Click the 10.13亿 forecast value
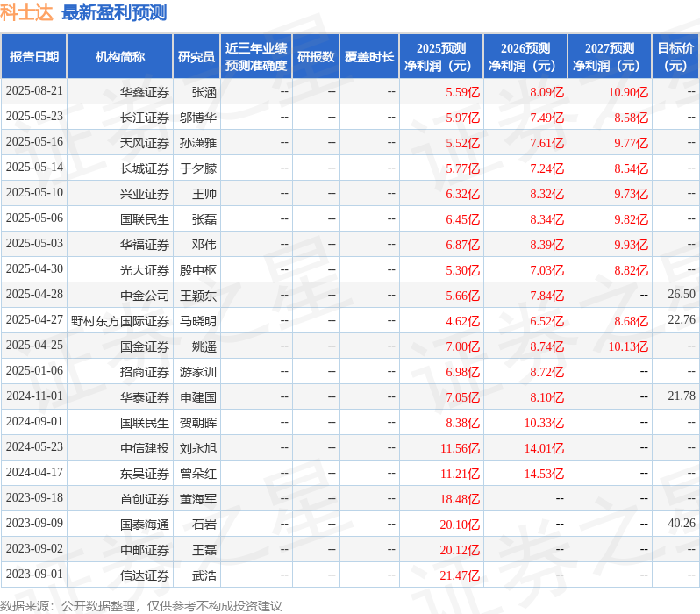 coord(628,347)
